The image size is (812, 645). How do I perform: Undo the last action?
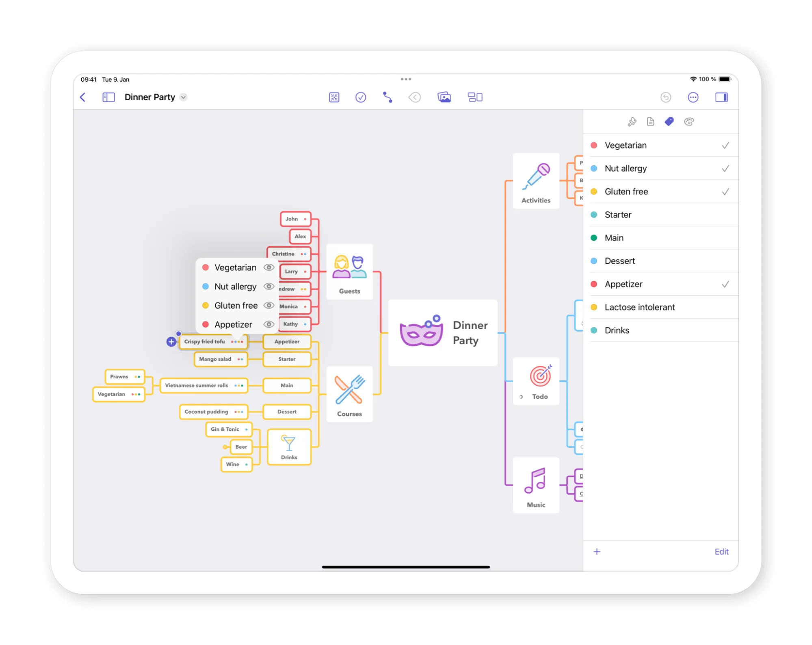point(666,97)
